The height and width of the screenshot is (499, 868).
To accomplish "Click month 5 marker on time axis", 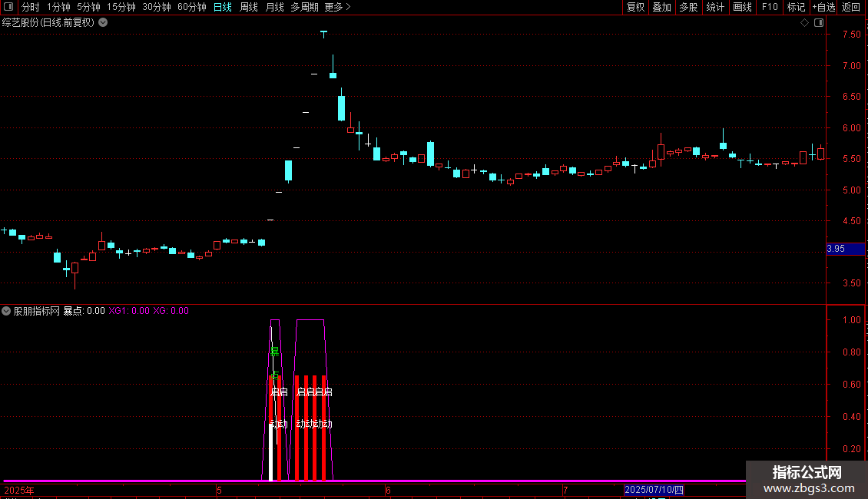I will 219,491.
